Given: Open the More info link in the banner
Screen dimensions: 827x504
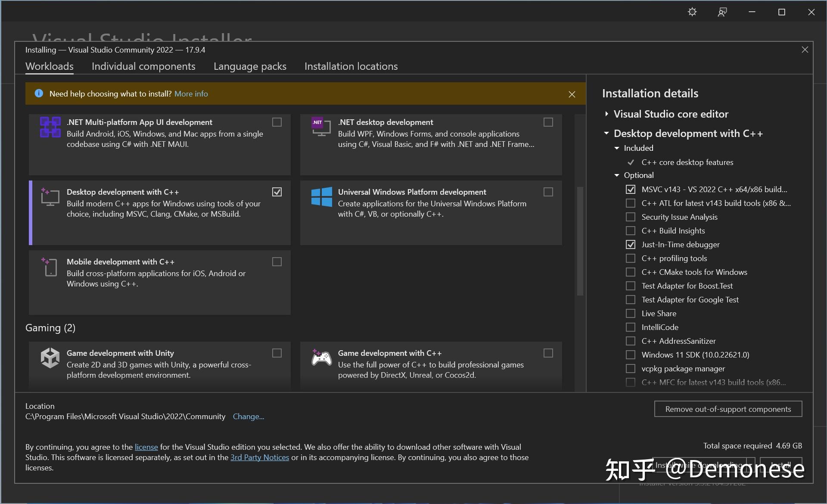Looking at the screenshot, I should pos(191,93).
